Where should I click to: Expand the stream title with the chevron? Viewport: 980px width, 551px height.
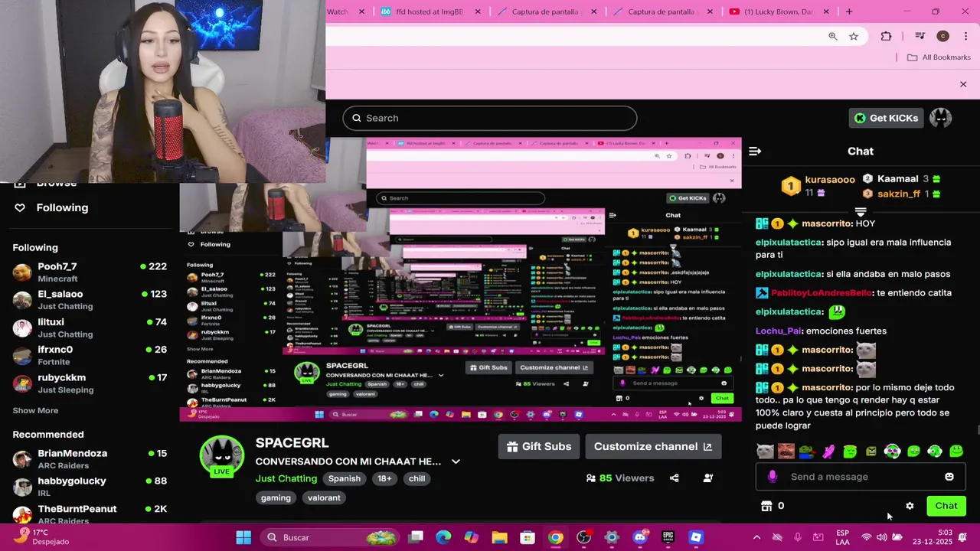tap(456, 461)
